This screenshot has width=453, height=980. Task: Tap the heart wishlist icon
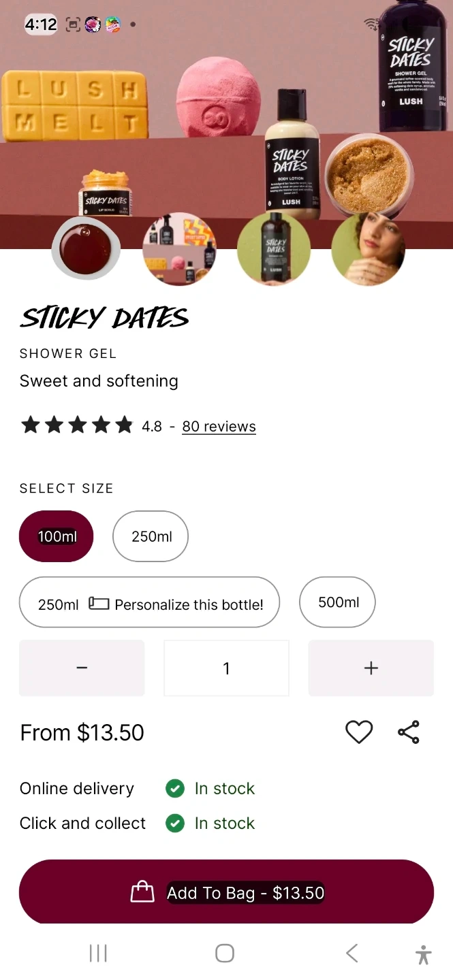pos(359,732)
